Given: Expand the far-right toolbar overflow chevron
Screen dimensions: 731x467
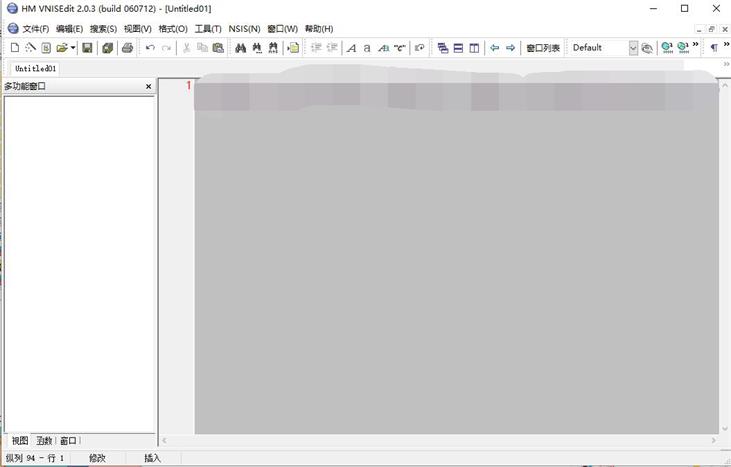Looking at the screenshot, I should click(x=726, y=45).
